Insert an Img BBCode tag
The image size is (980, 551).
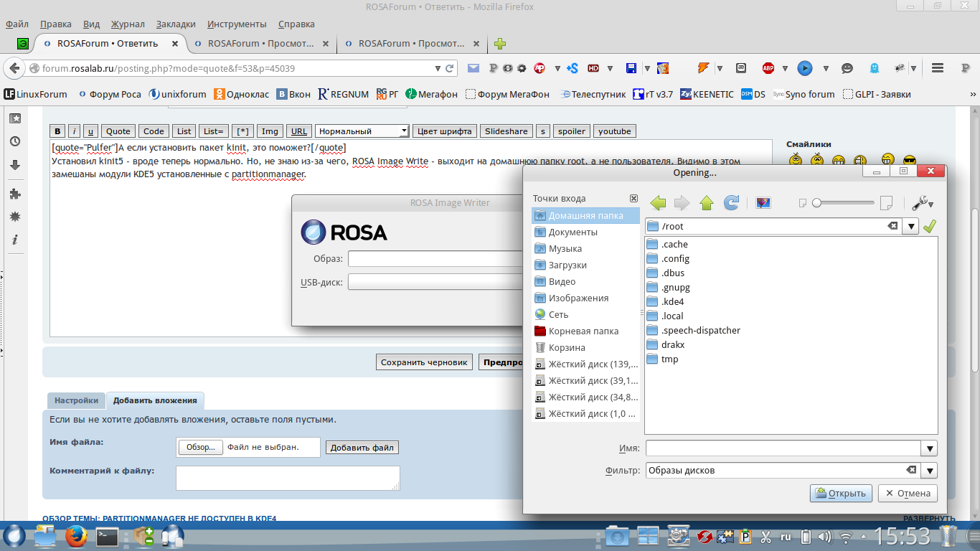(270, 131)
